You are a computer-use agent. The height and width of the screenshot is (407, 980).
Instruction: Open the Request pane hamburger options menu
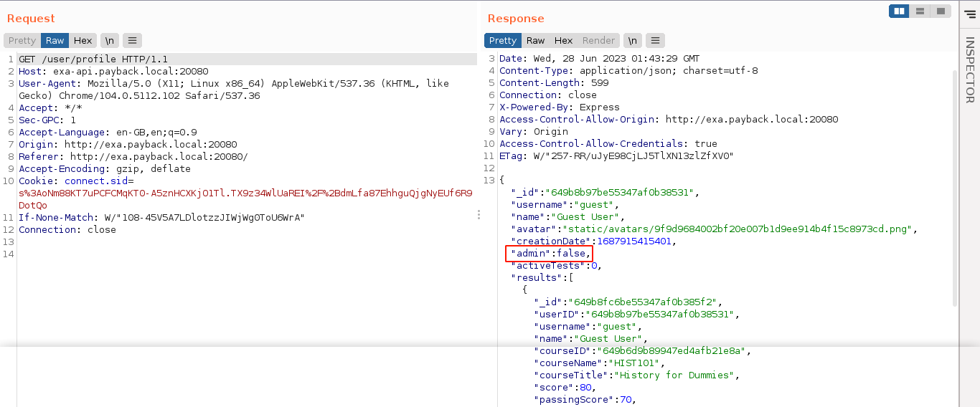click(x=133, y=41)
